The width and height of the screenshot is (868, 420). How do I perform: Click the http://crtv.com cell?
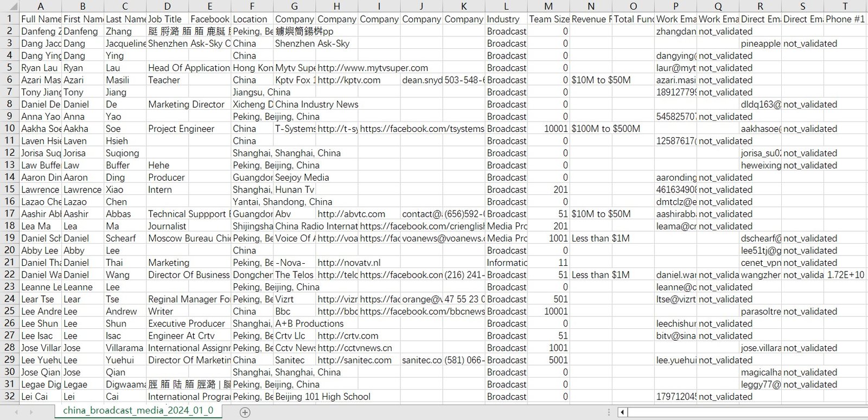[x=348, y=336]
